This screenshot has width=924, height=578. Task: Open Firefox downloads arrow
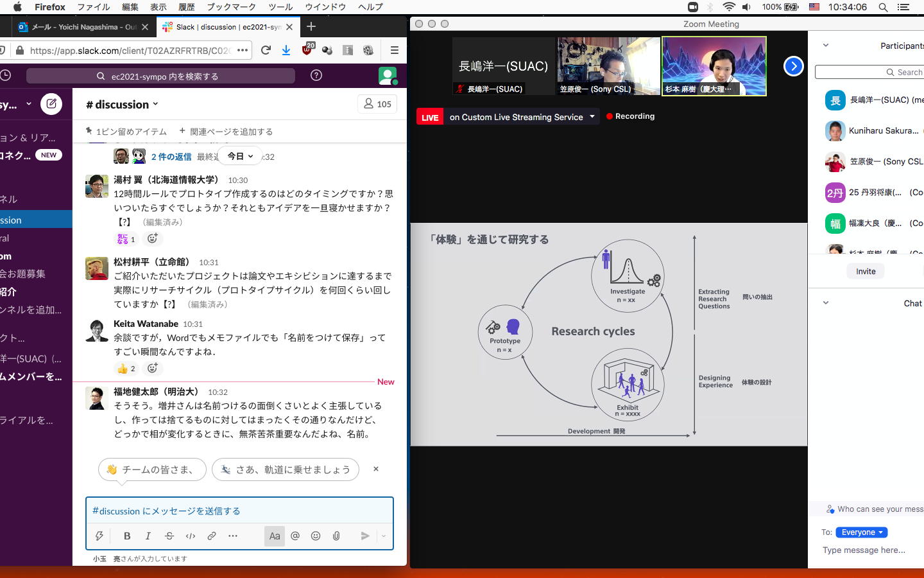286,50
